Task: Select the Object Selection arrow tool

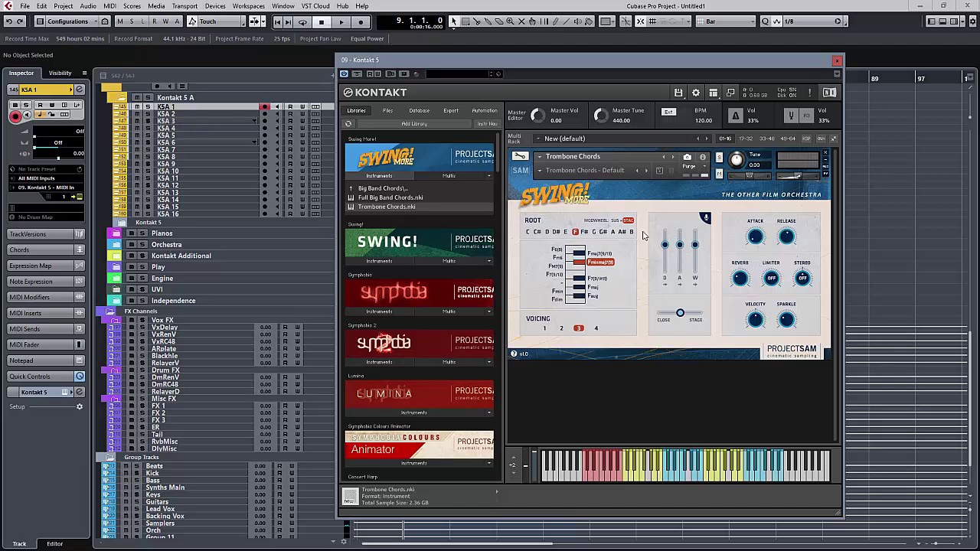Action: coord(455,21)
